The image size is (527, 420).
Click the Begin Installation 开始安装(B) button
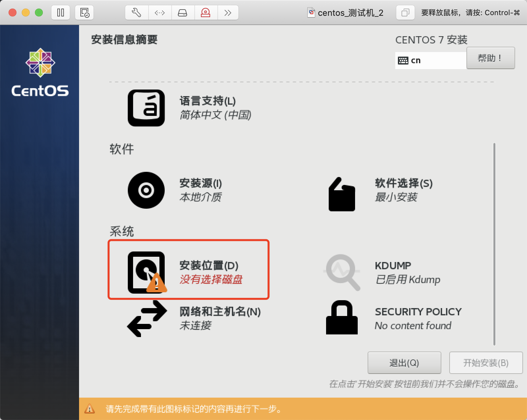coord(486,363)
